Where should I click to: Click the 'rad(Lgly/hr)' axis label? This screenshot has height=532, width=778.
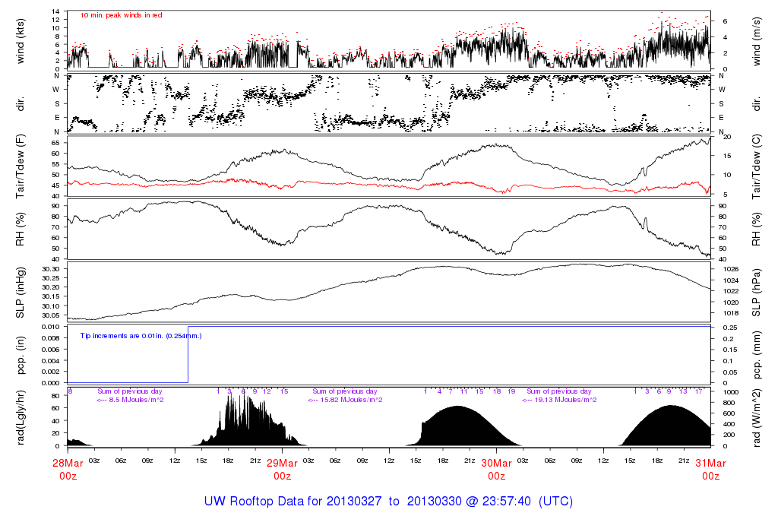[21, 417]
